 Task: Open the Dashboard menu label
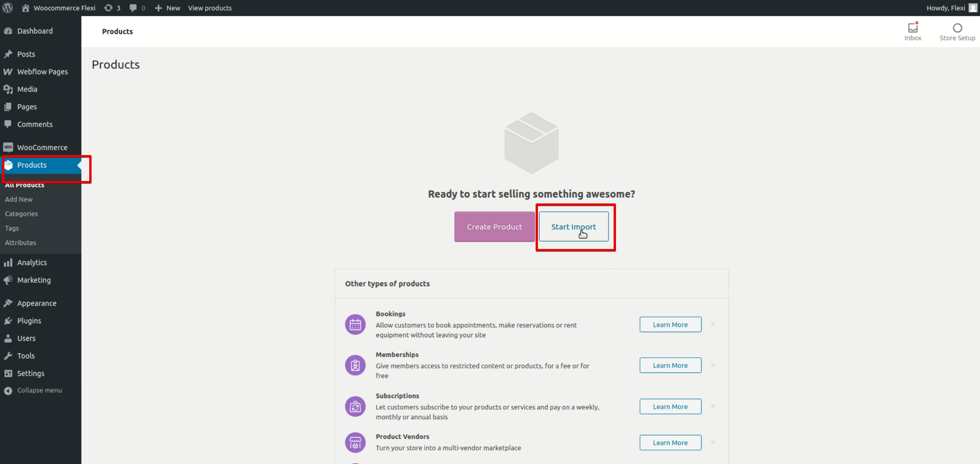tap(35, 31)
